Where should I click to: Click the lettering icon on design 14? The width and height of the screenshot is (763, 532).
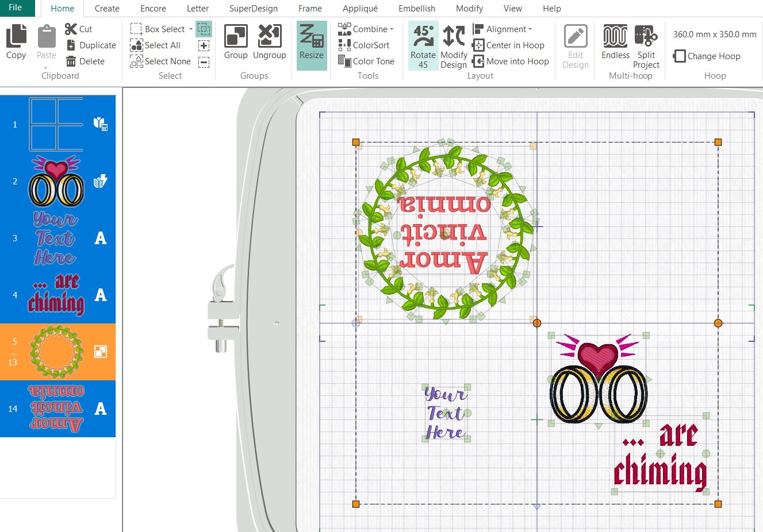[101, 408]
